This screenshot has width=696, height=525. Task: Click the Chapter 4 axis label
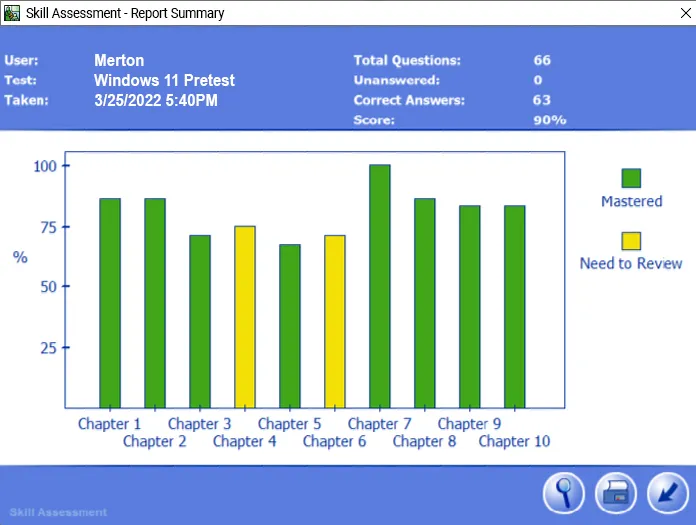(x=245, y=442)
